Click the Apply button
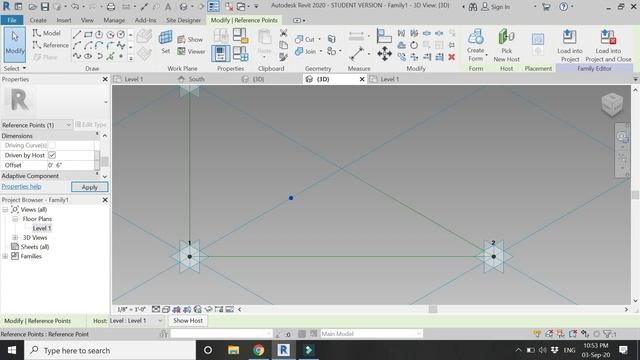The image size is (640, 360). point(89,187)
